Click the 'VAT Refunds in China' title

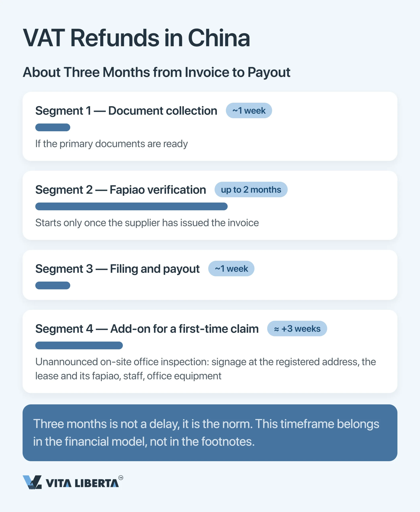[x=136, y=38]
